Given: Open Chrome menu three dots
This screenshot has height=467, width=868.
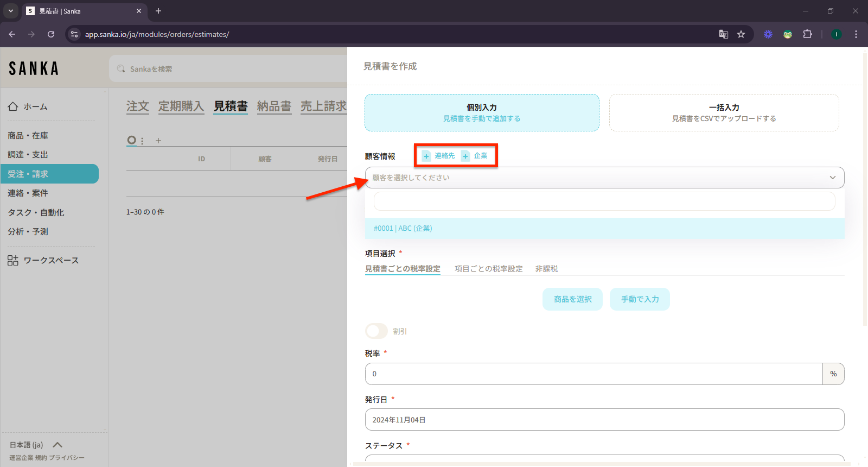Looking at the screenshot, I should click(856, 34).
